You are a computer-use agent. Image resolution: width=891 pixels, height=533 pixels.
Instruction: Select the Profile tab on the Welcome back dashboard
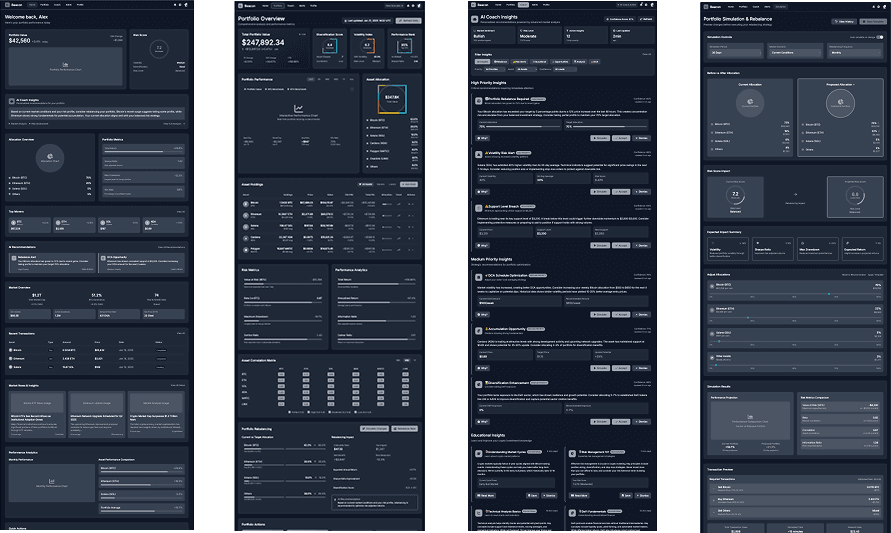(x=80, y=5)
